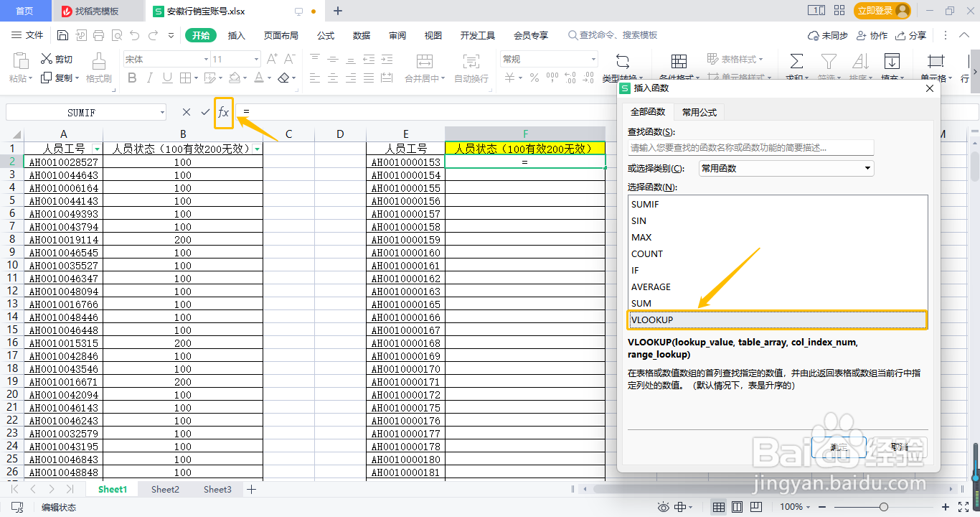This screenshot has height=517, width=980.
Task: Cancel formula entry with the X icon
Action: [187, 112]
